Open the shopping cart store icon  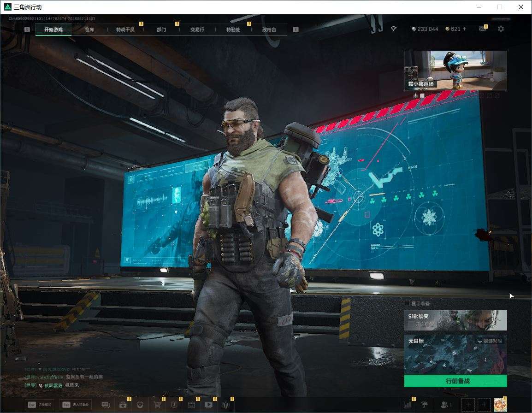pyautogui.click(x=157, y=405)
